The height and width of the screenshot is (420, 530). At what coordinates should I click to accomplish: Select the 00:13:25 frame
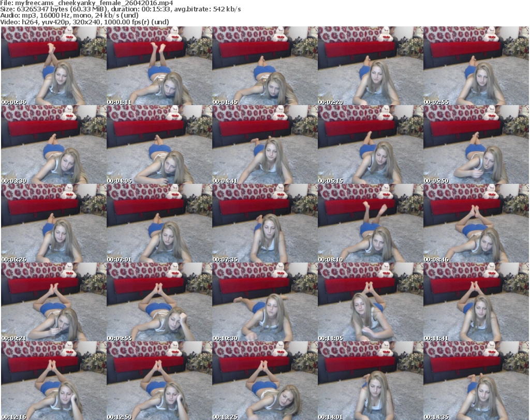click(264, 381)
